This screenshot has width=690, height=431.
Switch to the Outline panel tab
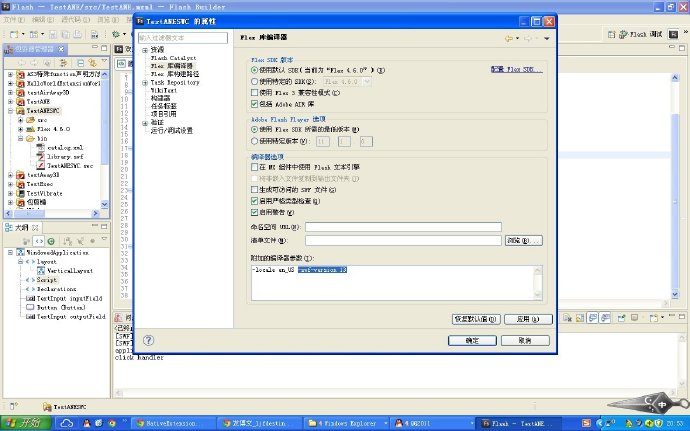point(22,228)
